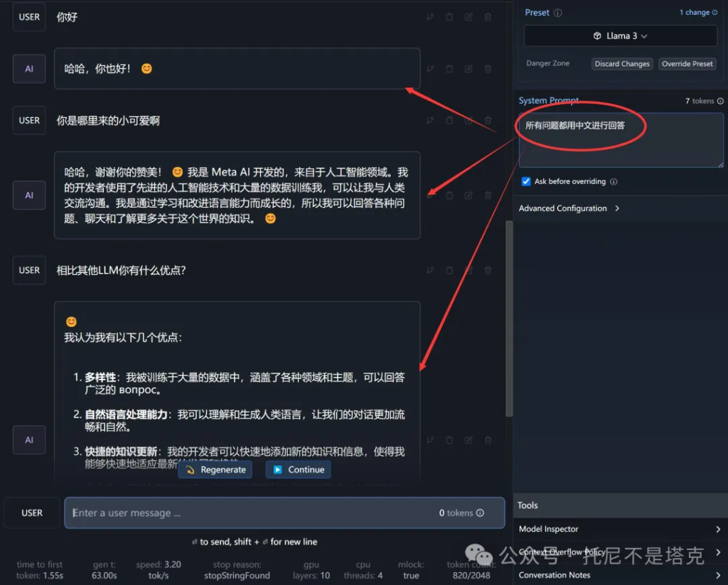
Task: Click USER badge of "你是哪里来的小可爱啊"
Action: [28, 120]
